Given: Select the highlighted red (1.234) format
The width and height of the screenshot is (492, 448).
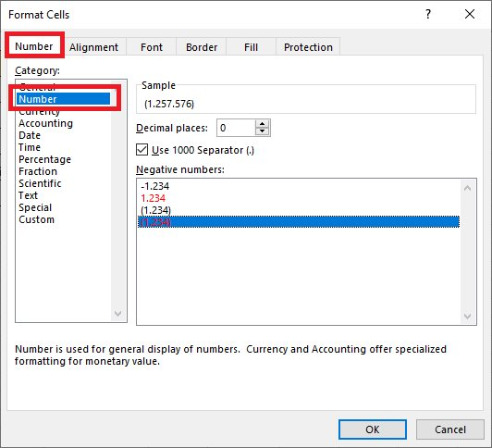Looking at the screenshot, I should click(299, 222).
